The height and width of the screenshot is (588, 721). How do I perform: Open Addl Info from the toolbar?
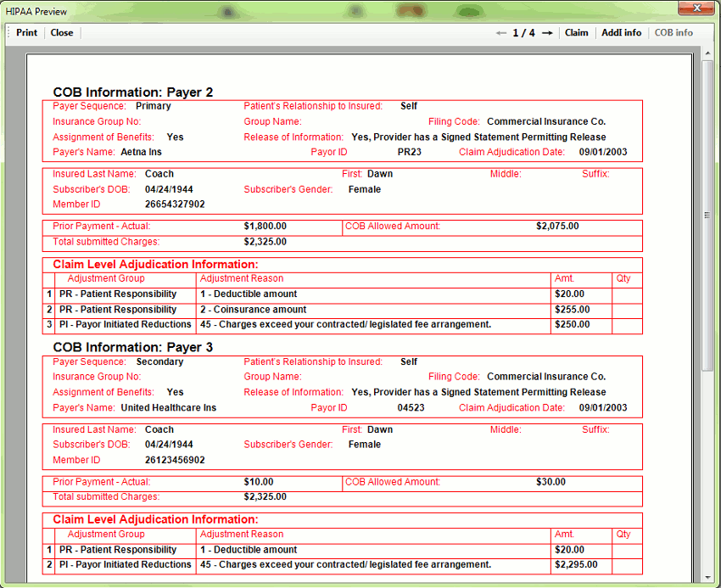click(x=622, y=32)
